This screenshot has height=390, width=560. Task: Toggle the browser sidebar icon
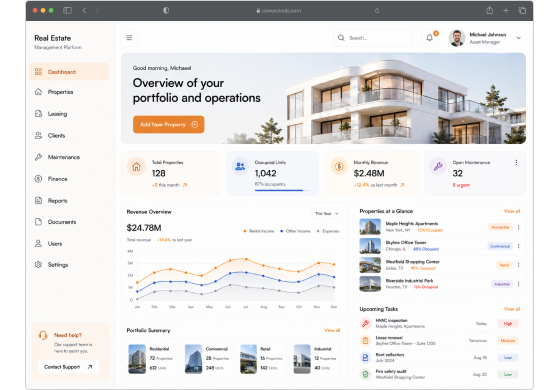tap(67, 10)
